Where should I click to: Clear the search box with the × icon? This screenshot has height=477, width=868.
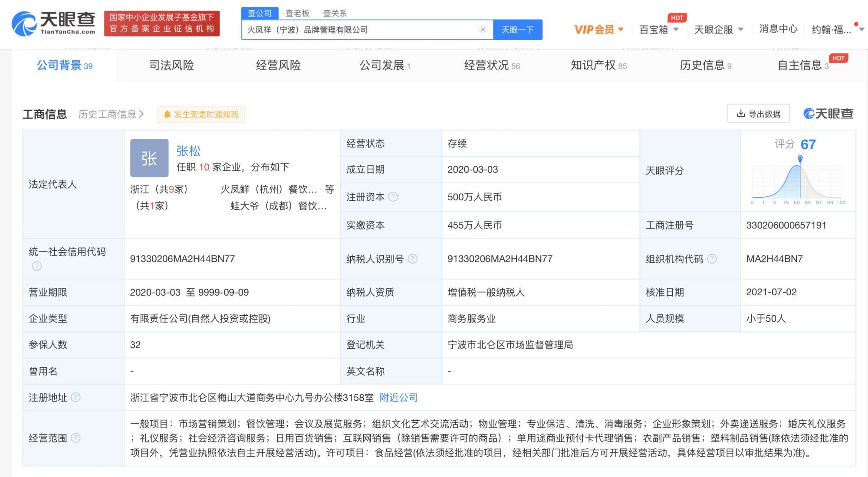coord(483,29)
